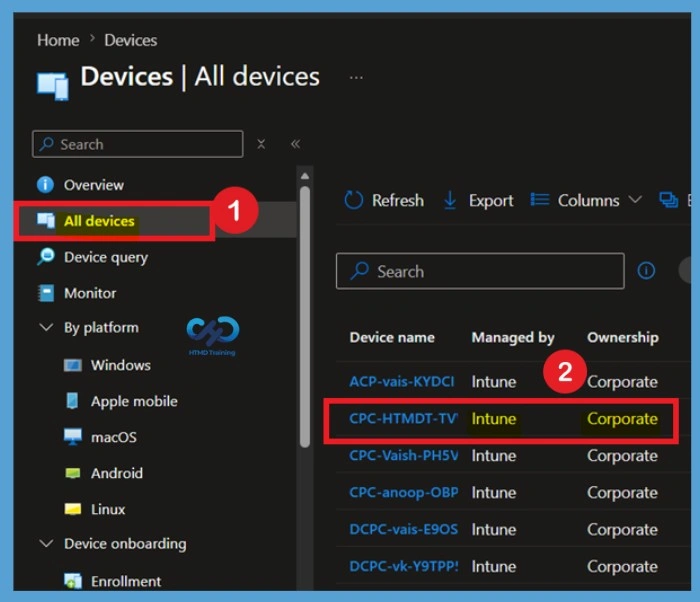This screenshot has height=602, width=700.
Task: Click Intune in the DCPC-vk-Y9TPP row
Action: point(493,567)
